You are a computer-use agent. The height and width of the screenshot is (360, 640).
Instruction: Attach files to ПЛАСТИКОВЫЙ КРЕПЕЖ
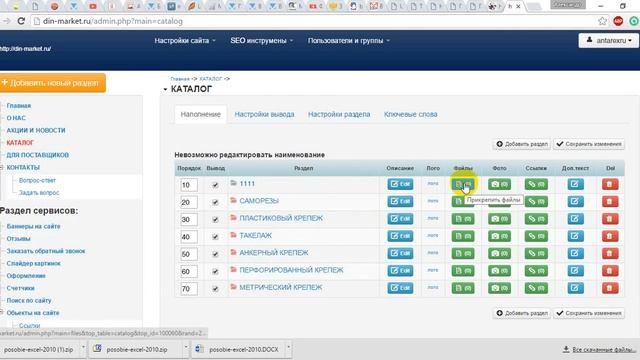(463, 219)
